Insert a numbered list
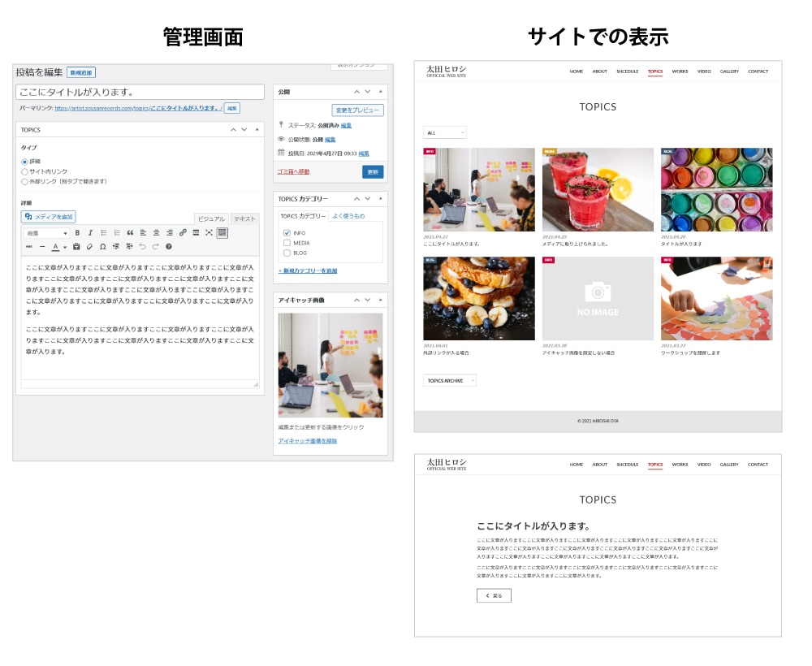The height and width of the screenshot is (666, 812). point(116,233)
